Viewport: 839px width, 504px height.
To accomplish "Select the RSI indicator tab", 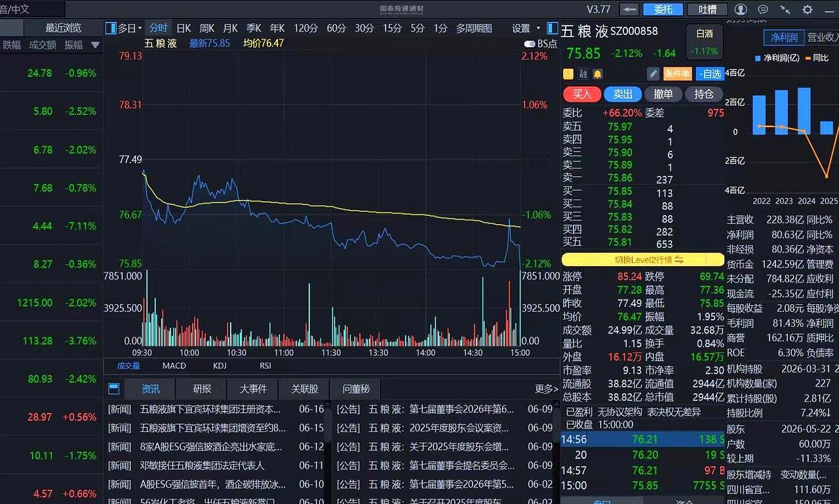I will [x=265, y=366].
